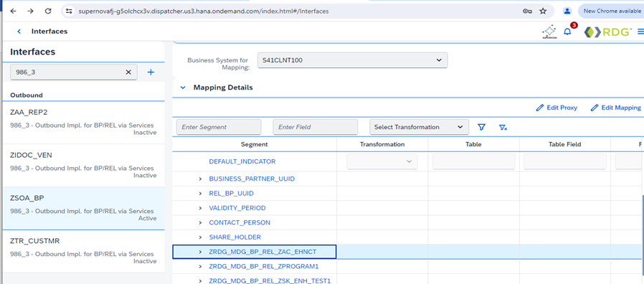Bookmark this page with star icon

coord(543,11)
